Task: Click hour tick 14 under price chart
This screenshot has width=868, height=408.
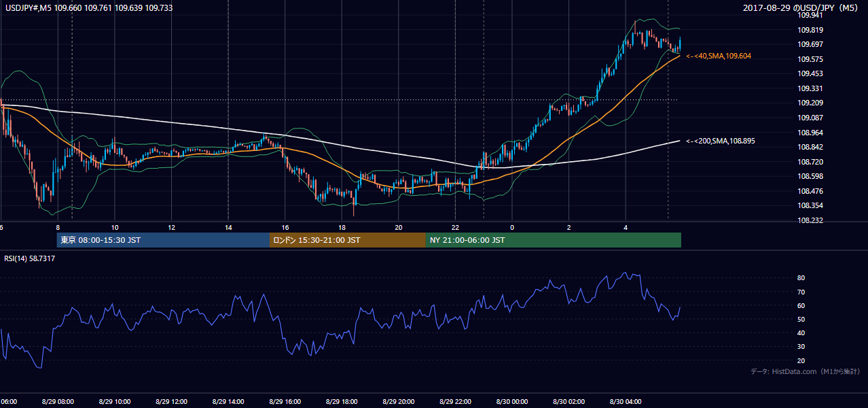Action: pyautogui.click(x=228, y=227)
